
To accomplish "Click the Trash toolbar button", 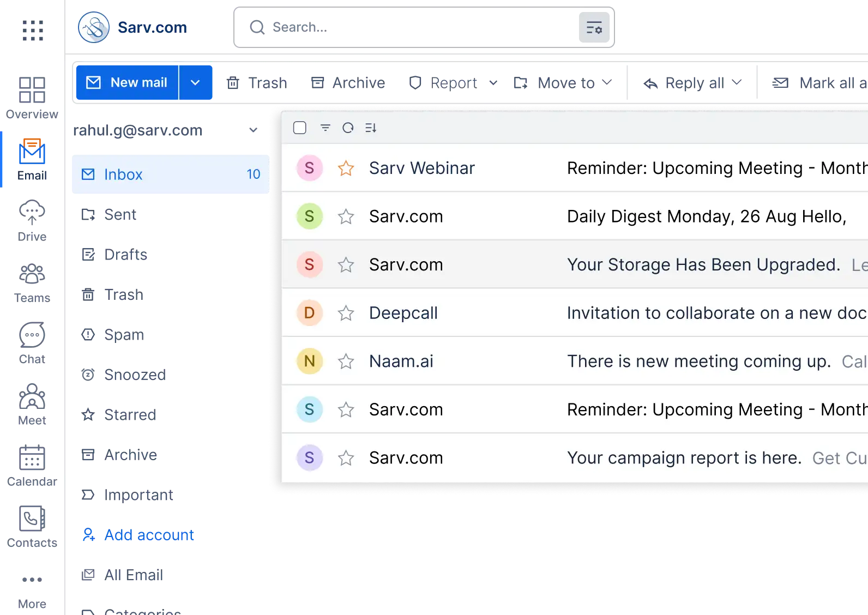I will 257,83.
